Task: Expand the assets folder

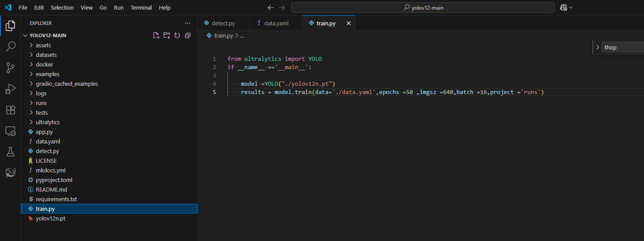Action: (109, 45)
